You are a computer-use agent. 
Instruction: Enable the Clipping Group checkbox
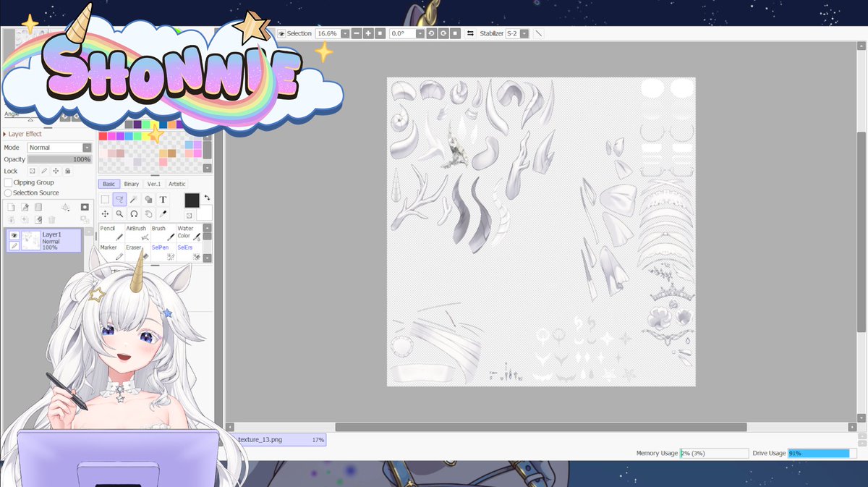pos(8,182)
